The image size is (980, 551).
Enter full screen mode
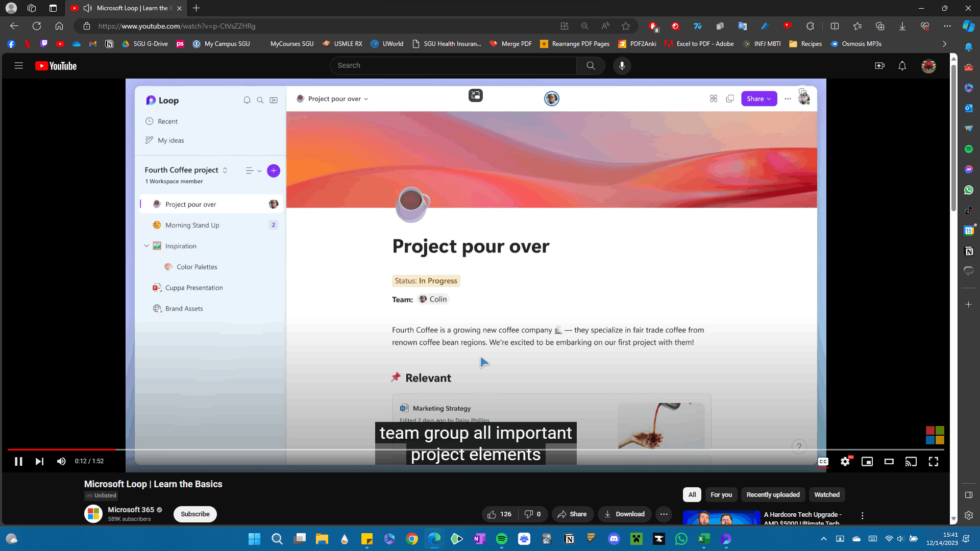pyautogui.click(x=933, y=461)
